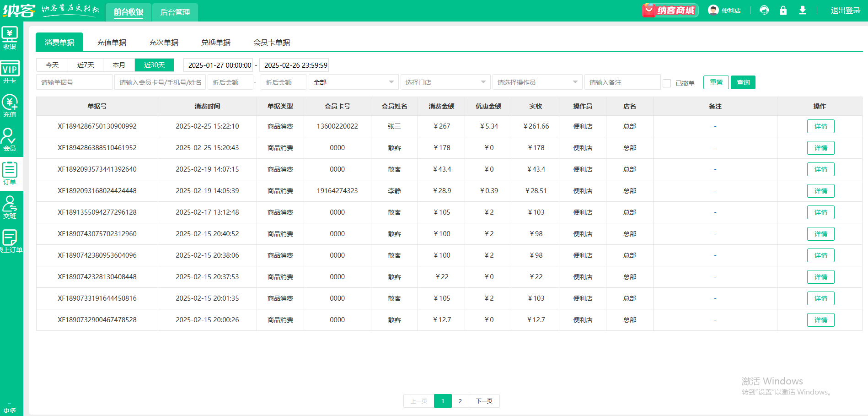Open the 充值 recharge sidebar icon

point(10,106)
